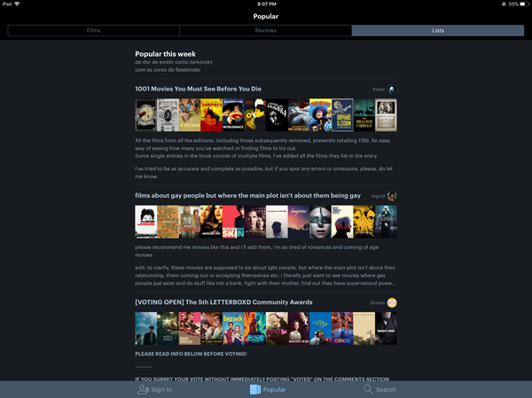
Task: Tap the username Peter
Action: click(x=379, y=90)
